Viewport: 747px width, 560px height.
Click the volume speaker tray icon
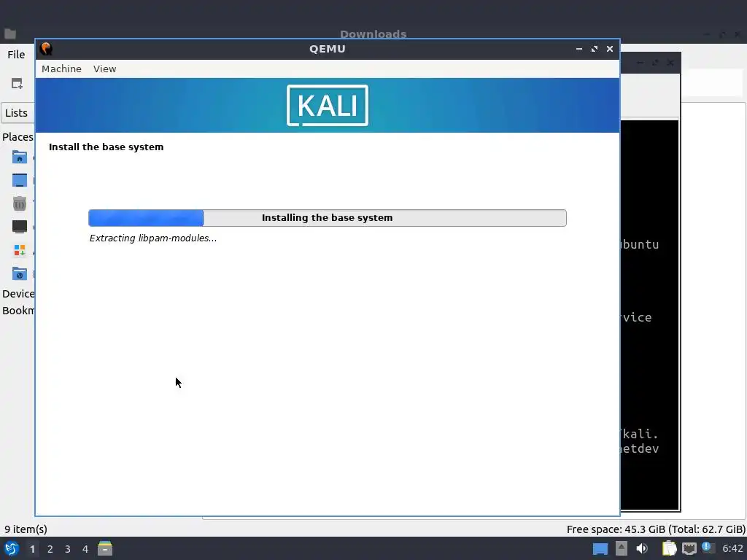(x=642, y=548)
